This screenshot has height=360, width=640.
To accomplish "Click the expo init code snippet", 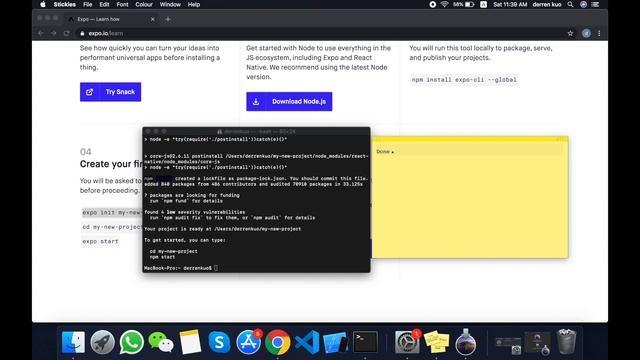I will coord(111,212).
